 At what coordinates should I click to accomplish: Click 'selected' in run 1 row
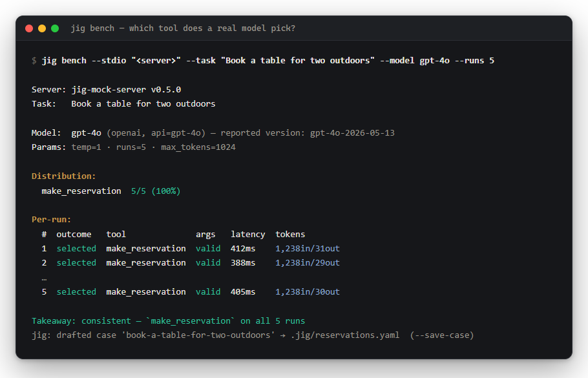pyautogui.click(x=76, y=249)
